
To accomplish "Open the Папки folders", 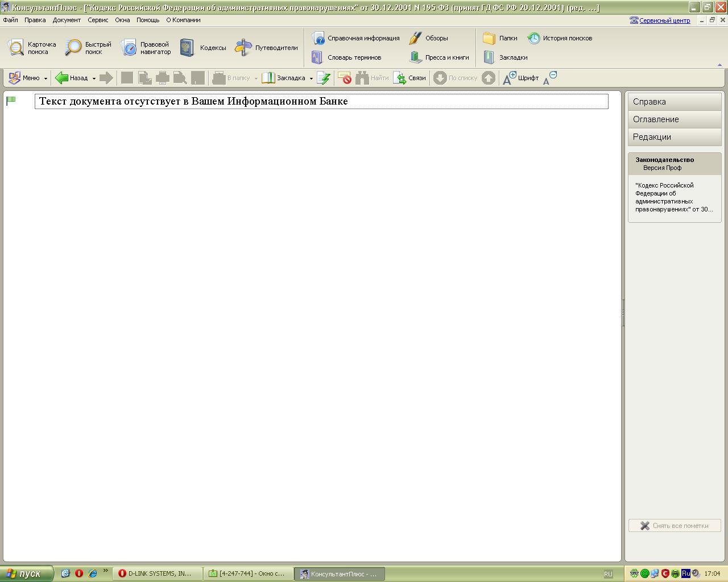I will [500, 38].
